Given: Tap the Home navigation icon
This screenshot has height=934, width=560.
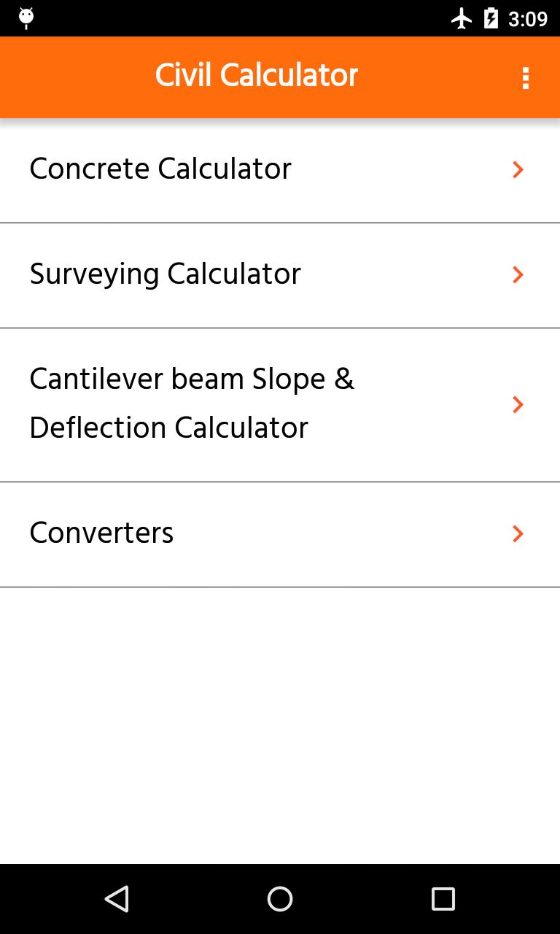Looking at the screenshot, I should pyautogui.click(x=280, y=899).
